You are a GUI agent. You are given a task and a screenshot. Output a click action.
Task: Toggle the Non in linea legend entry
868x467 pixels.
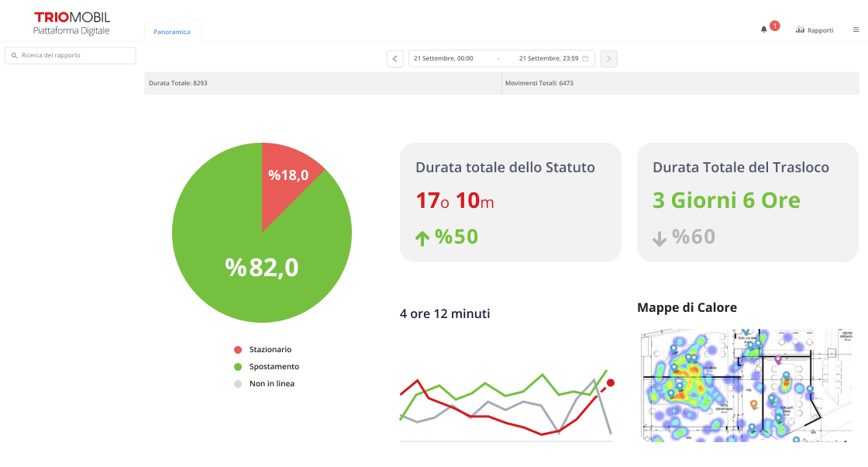264,384
